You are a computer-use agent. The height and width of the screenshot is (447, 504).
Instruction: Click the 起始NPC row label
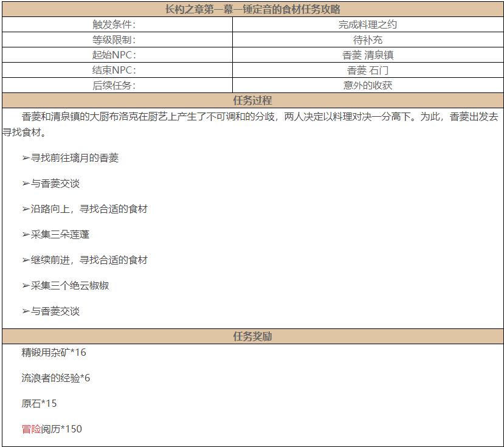(120, 55)
